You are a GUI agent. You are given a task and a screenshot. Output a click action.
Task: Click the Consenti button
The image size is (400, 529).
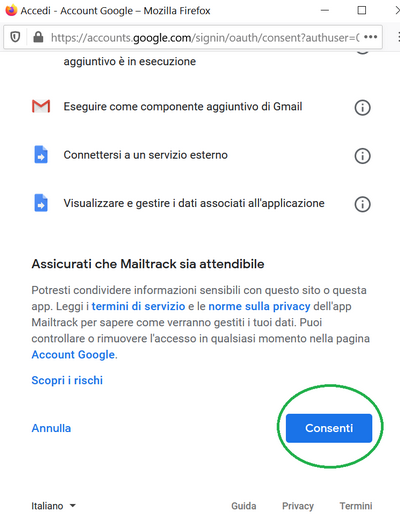click(x=329, y=428)
